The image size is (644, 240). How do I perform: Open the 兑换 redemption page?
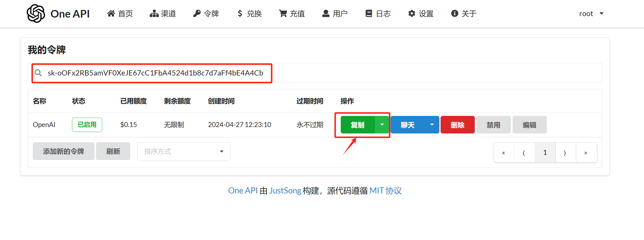[x=249, y=13]
